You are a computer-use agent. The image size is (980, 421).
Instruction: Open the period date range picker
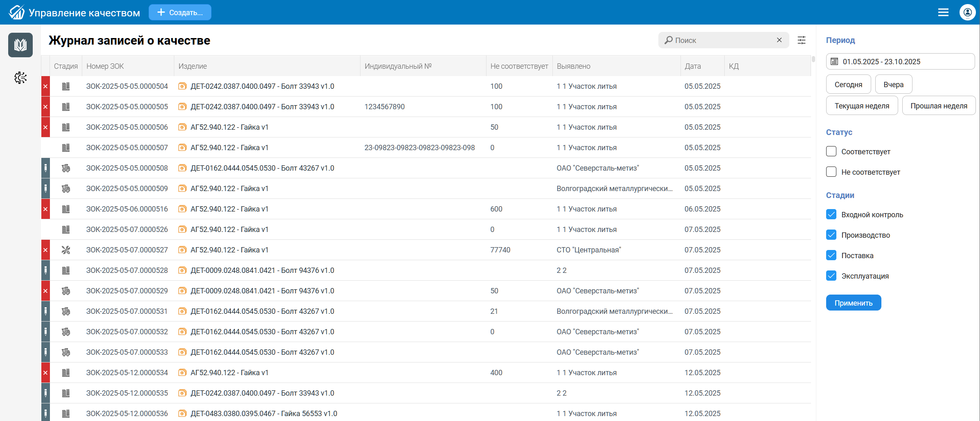900,62
